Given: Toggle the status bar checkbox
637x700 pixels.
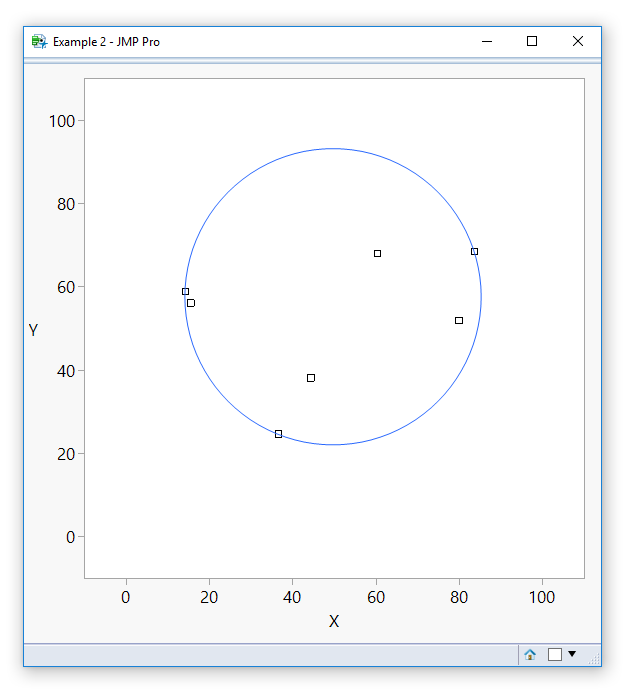Looking at the screenshot, I should point(555,654).
